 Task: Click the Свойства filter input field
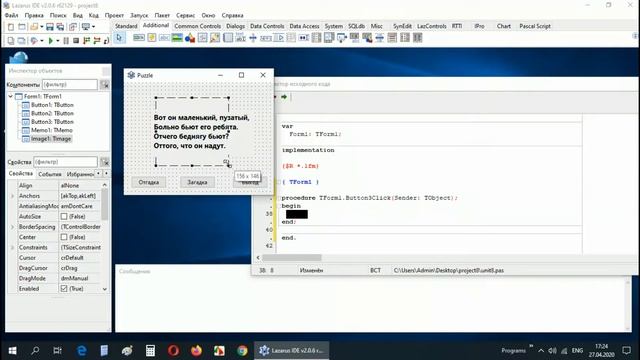[65, 162]
